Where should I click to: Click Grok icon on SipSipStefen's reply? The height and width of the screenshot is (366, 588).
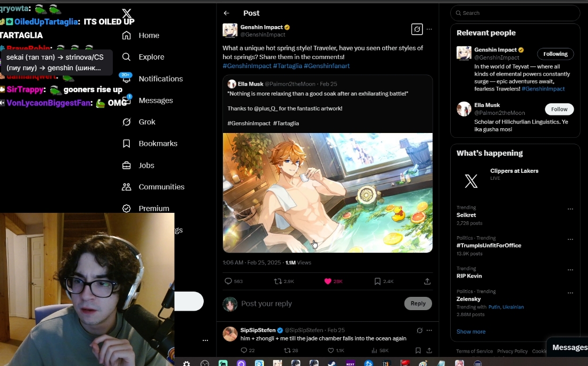click(x=420, y=330)
